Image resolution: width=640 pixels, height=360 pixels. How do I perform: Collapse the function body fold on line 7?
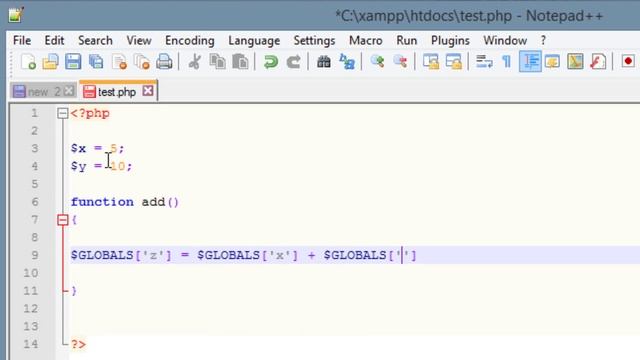point(62,220)
